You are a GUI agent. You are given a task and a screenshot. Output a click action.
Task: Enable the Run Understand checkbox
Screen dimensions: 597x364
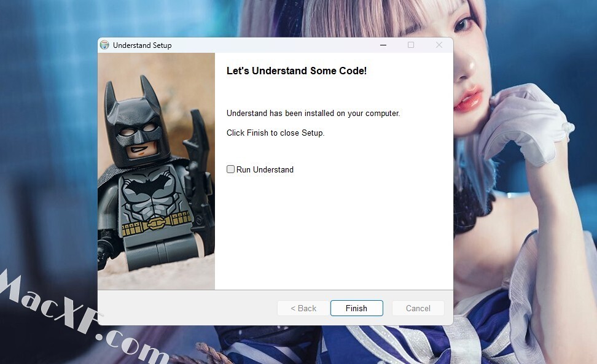point(230,169)
